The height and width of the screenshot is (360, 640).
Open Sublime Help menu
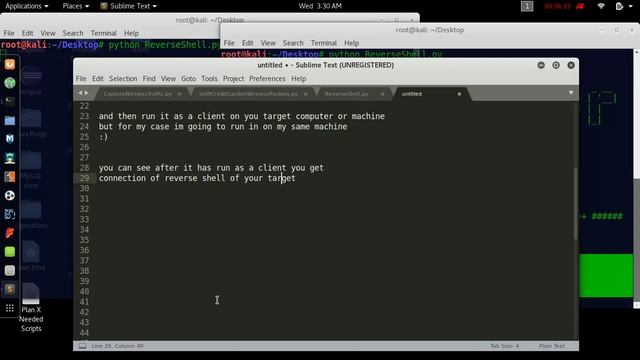(x=298, y=78)
